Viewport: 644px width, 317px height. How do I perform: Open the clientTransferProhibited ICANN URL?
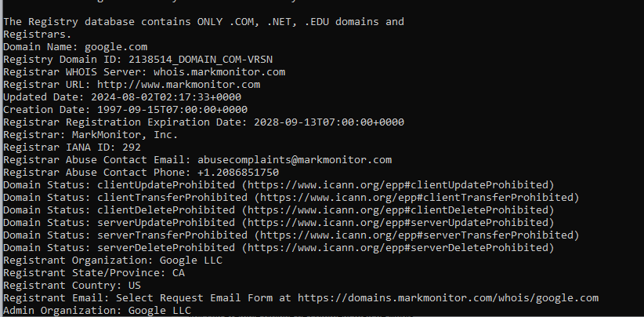point(413,197)
